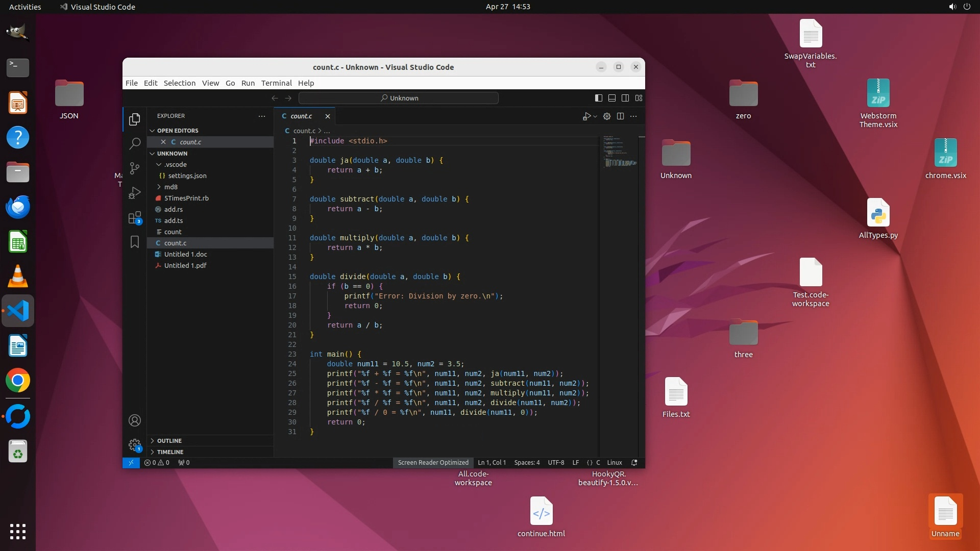
Task: Expand the md8 folder
Action: (170, 187)
